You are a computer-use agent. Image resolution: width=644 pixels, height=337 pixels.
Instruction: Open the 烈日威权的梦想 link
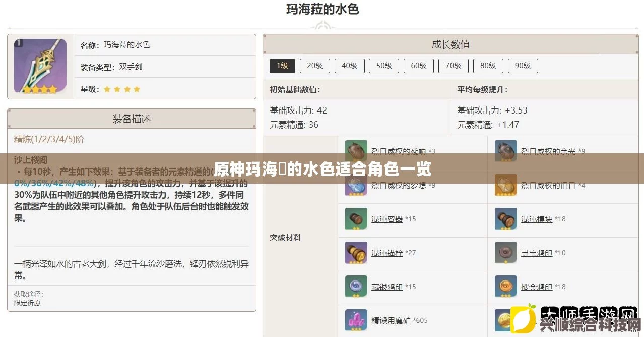point(399,185)
